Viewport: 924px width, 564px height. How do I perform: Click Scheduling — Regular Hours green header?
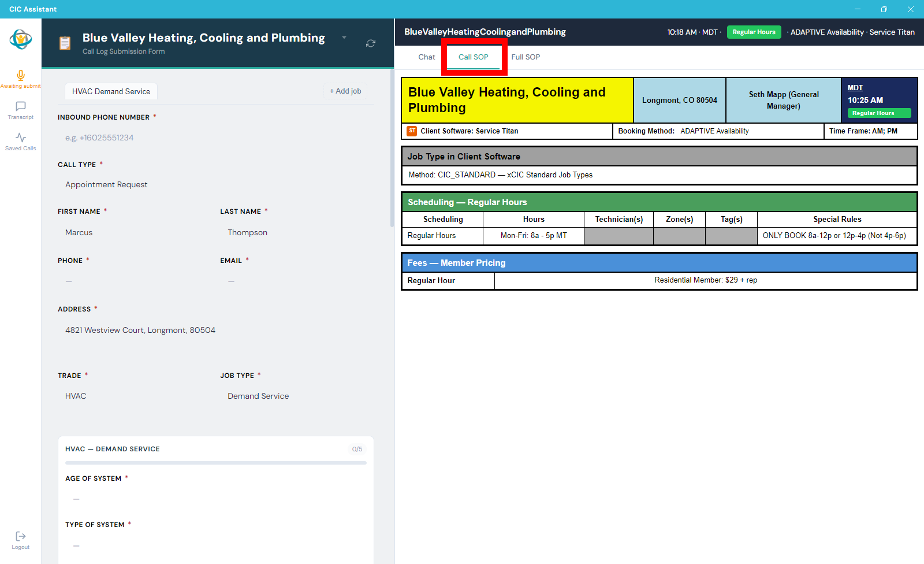(x=659, y=202)
